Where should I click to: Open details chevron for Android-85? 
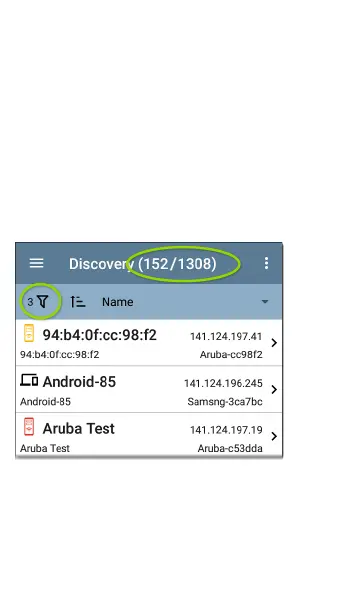click(x=274, y=390)
